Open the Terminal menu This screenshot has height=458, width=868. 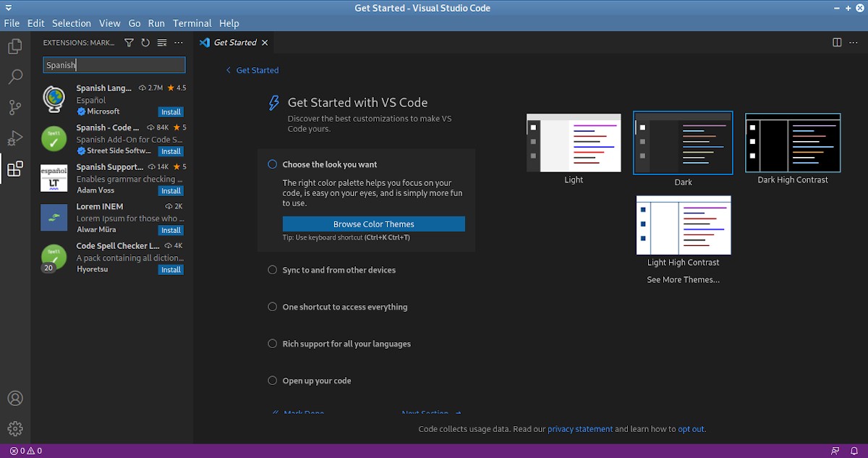[x=192, y=23]
